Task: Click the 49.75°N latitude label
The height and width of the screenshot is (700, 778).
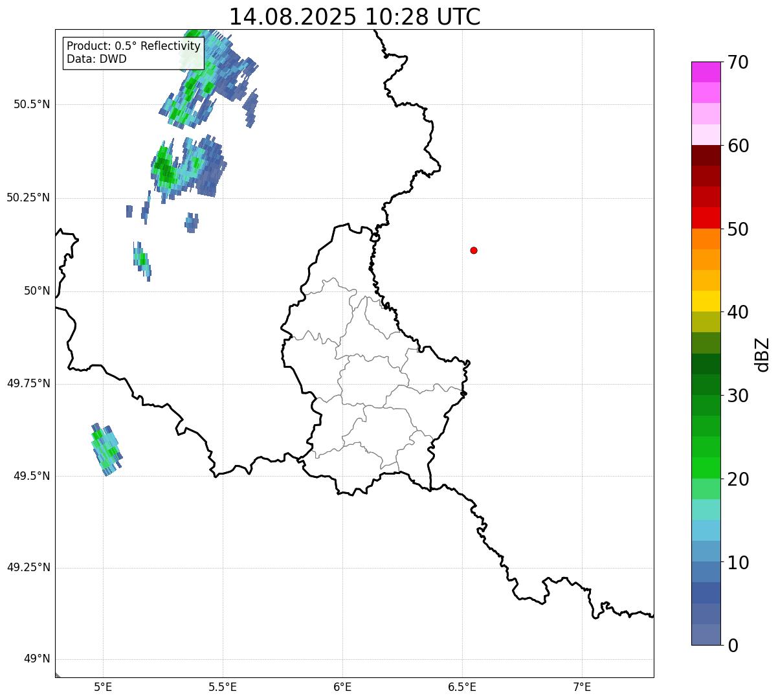Action: coord(28,383)
